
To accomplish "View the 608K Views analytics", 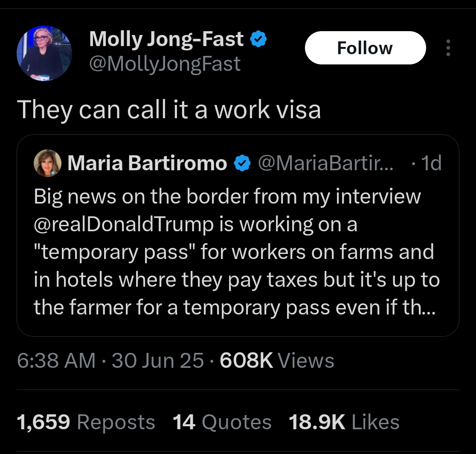I will click(x=277, y=361).
